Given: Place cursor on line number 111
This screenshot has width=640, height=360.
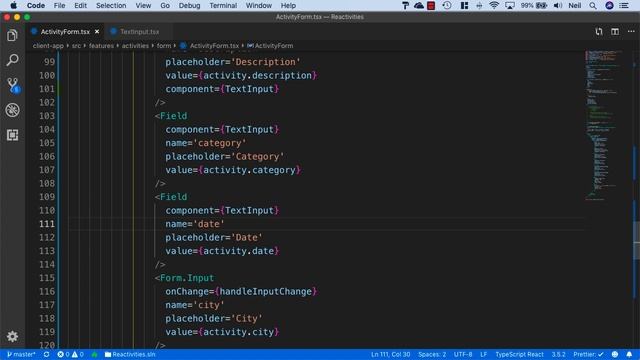Looking at the screenshot, I should 47,224.
